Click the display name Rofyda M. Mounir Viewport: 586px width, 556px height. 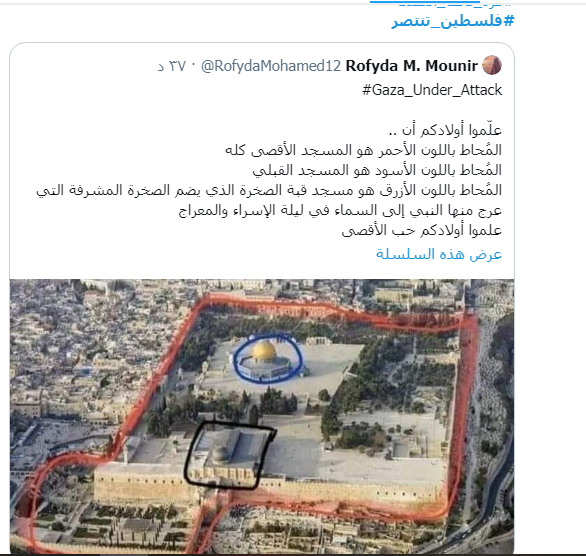click(x=411, y=66)
